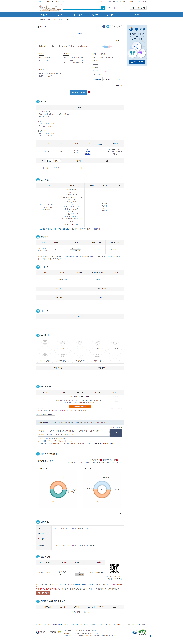Viewport: 183px width, 644px height.
Task: Click scroll-to-top arrow icon in footer
Action: [150, 636]
